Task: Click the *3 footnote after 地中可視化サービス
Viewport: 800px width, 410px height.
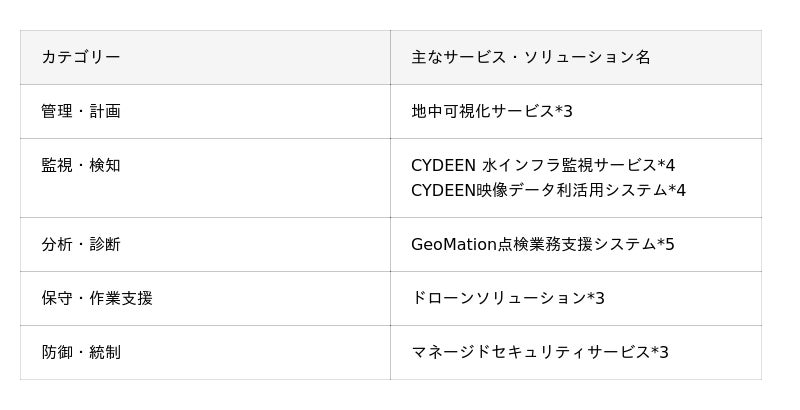Action: tap(564, 111)
